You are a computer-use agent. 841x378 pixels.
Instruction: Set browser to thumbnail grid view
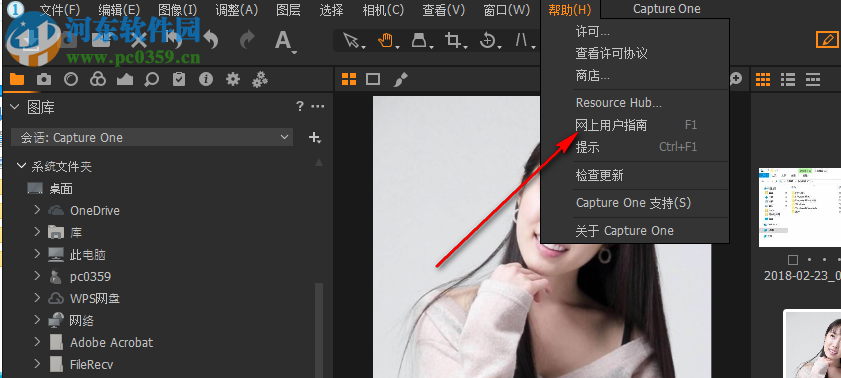(x=763, y=80)
